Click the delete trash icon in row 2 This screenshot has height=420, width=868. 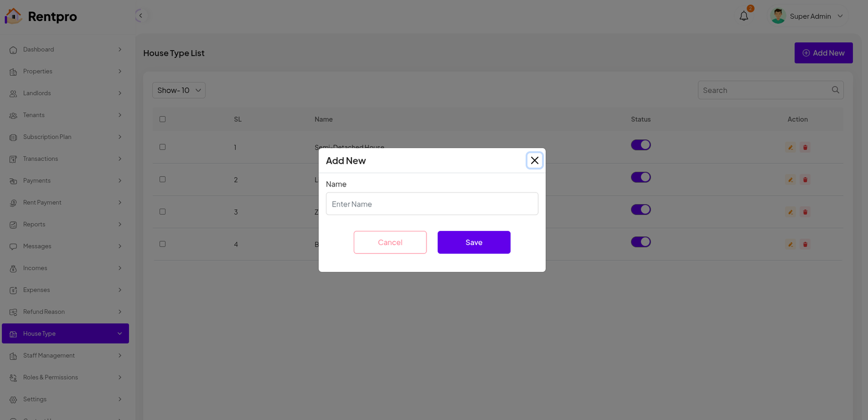(805, 180)
